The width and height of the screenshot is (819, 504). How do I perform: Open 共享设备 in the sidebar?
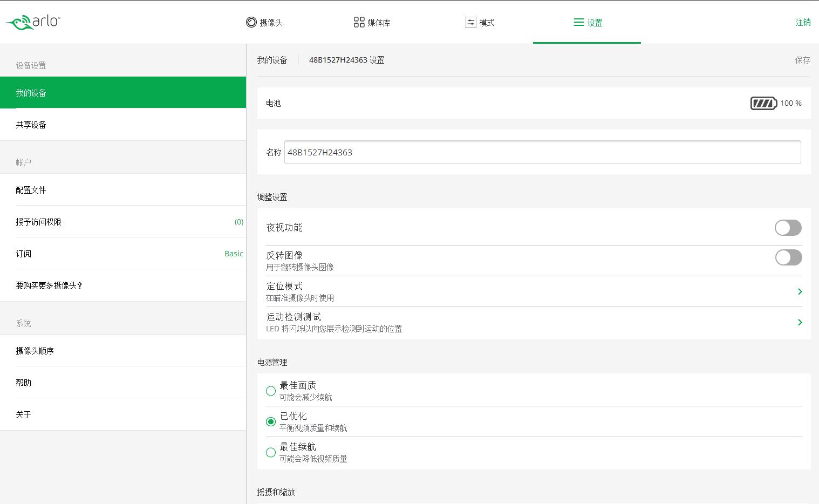[123, 125]
